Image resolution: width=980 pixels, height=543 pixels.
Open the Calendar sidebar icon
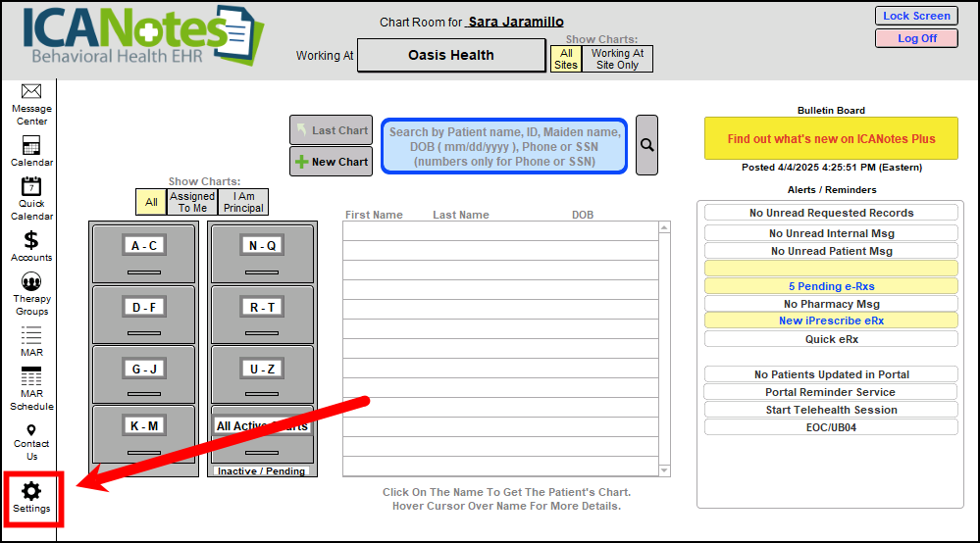click(x=30, y=145)
